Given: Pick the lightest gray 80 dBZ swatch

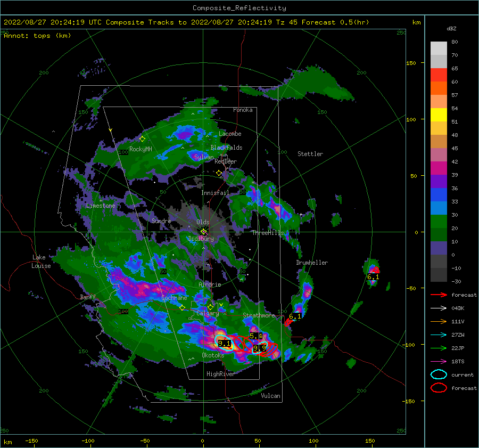Looking at the screenshot, I should tap(439, 48).
